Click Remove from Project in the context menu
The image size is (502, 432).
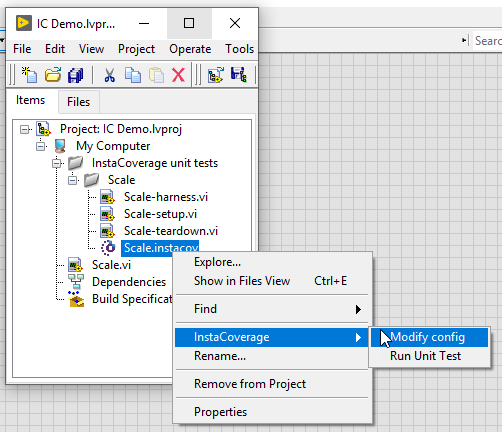(250, 384)
